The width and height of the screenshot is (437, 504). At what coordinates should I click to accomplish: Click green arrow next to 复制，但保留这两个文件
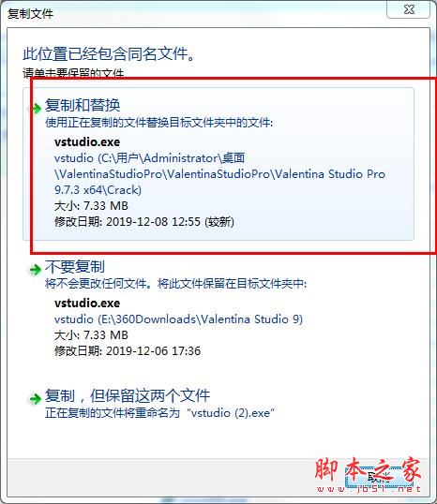35,399
